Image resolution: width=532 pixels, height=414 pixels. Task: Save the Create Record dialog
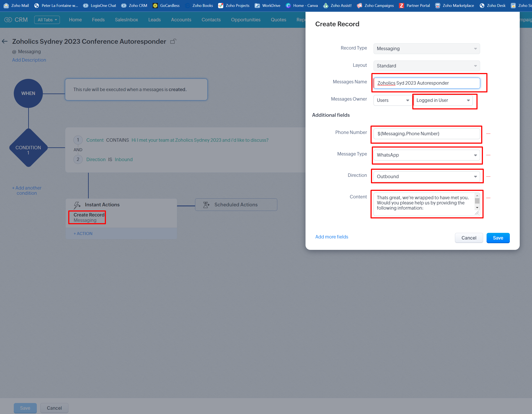tap(498, 238)
